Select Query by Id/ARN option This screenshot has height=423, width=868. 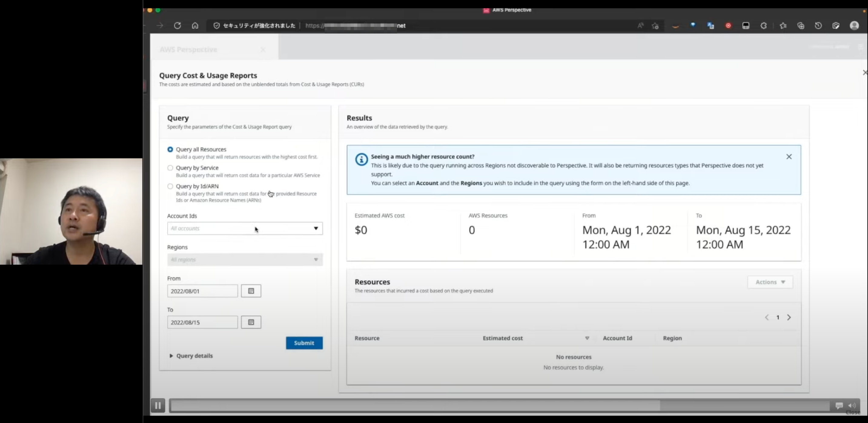pos(170,186)
